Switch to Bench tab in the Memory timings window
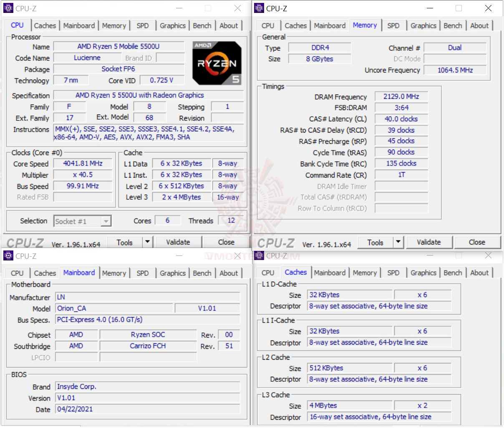 tap(453, 25)
